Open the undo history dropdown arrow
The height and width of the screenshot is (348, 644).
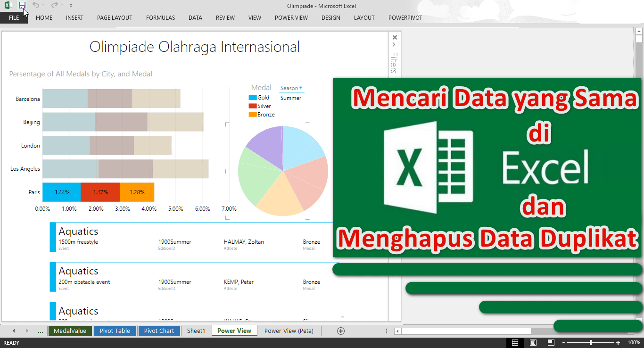pyautogui.click(x=43, y=6)
